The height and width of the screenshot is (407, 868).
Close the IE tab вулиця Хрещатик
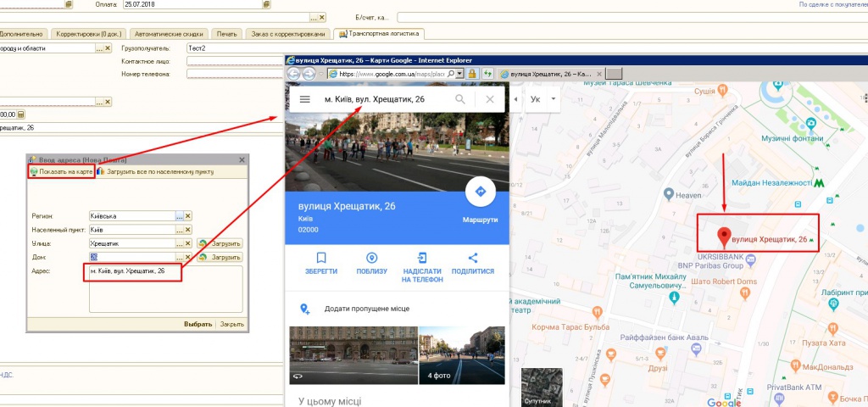[599, 74]
